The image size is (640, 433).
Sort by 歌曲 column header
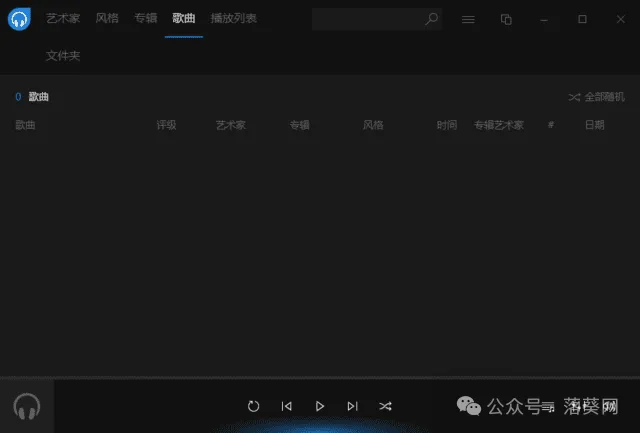tap(25, 125)
